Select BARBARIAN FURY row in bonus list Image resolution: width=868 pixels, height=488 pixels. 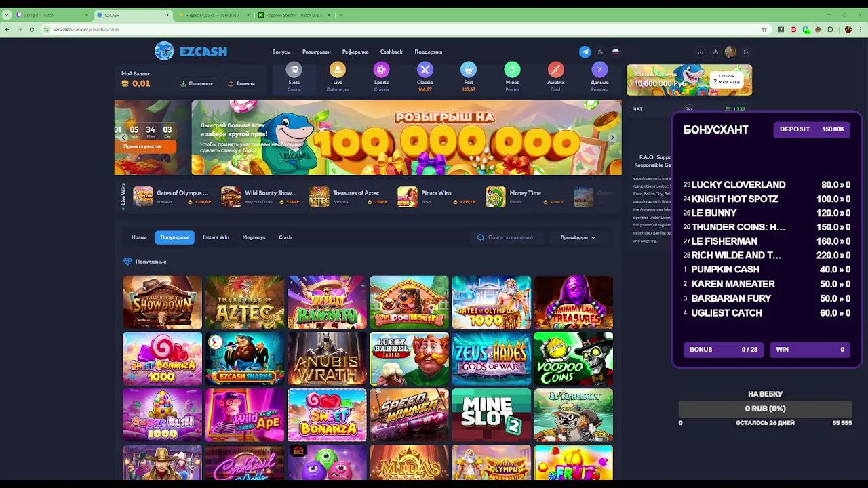(766, 298)
